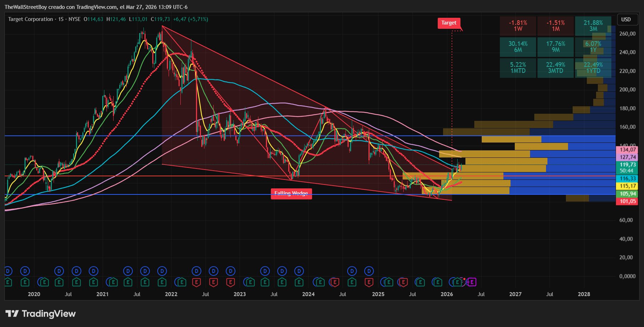Viewport: 644px width, 327px height.
Task: Click the 220,00 price axis tick
Action: click(627, 71)
